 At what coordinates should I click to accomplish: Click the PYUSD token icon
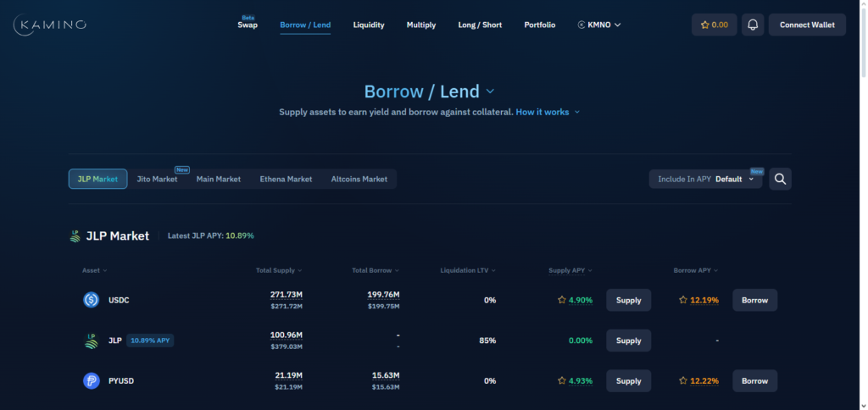(x=92, y=381)
